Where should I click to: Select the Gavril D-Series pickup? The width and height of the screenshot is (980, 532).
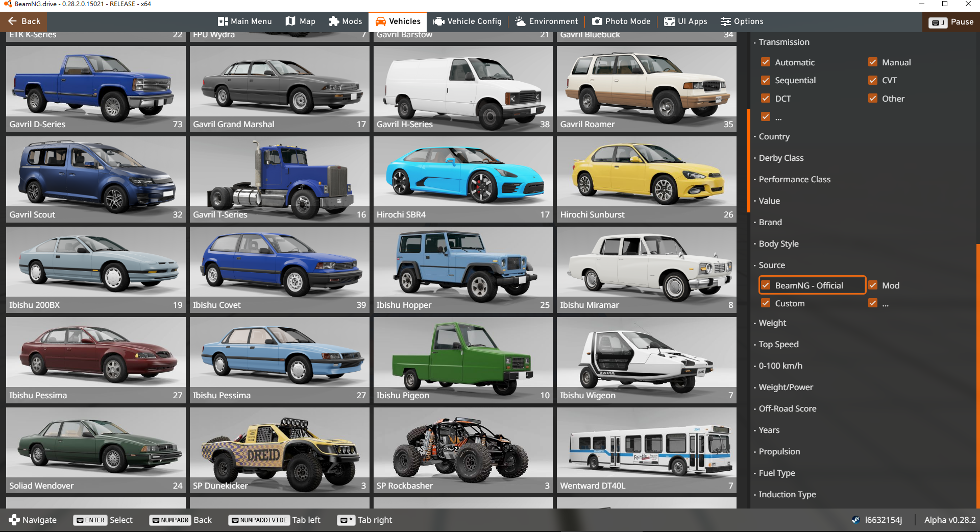[x=96, y=89]
